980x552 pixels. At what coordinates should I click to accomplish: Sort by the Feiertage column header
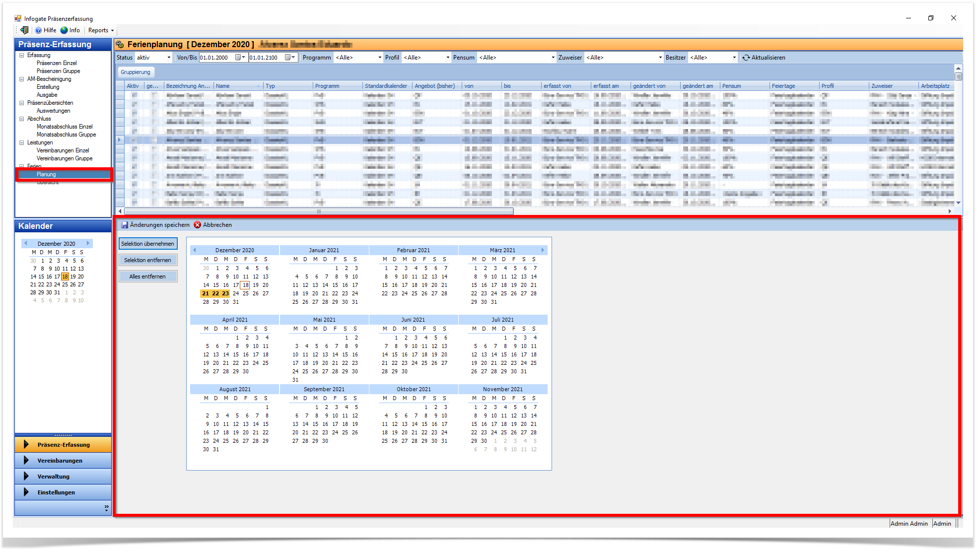794,86
